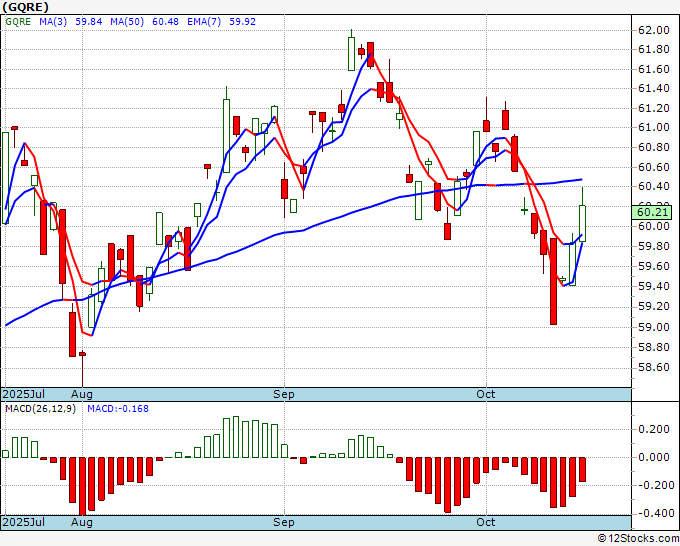Click the MA(3) indicator label
Viewport: 680px width, 546px height.
(x=53, y=22)
